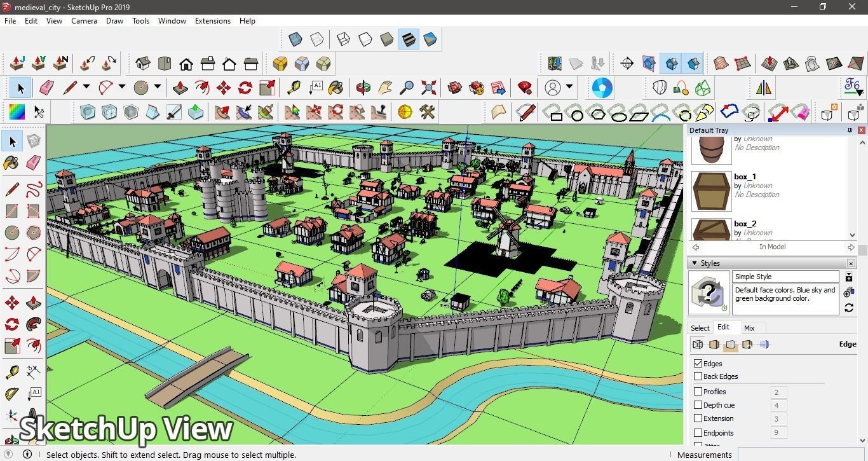Viewport: 868px width, 461px height.
Task: Open the Extensions menu
Action: click(x=212, y=21)
